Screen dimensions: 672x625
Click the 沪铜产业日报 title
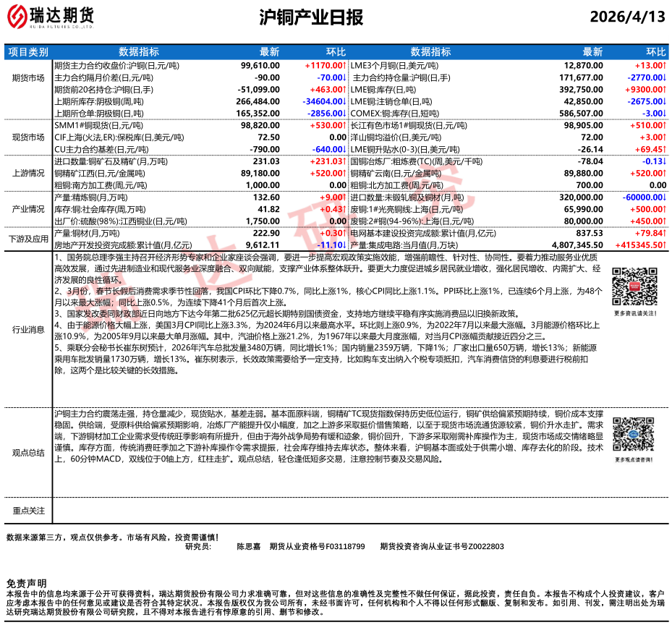(x=311, y=17)
